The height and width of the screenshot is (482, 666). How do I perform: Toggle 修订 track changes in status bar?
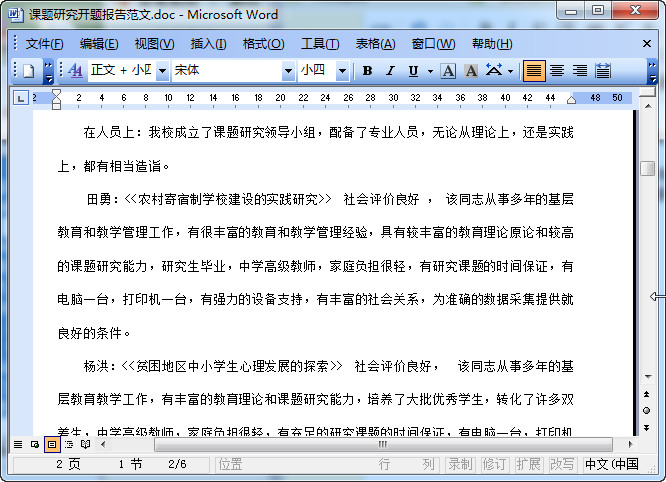coord(494,464)
